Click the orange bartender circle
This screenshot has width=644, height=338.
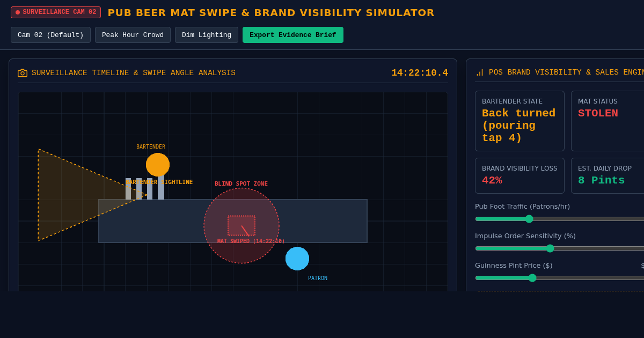(158, 165)
